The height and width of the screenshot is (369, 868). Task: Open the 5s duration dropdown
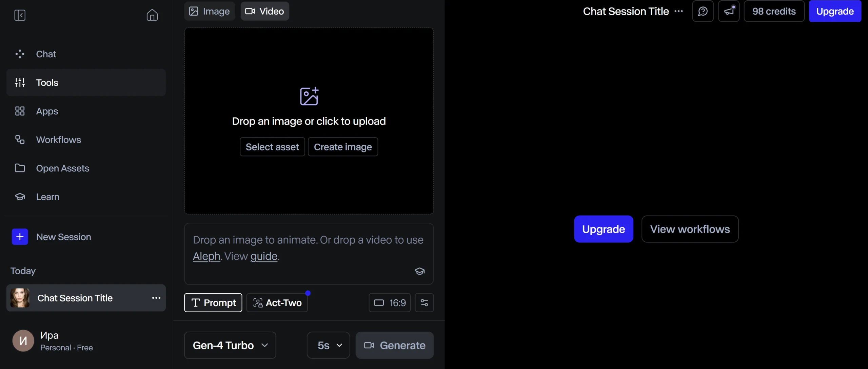tap(328, 345)
